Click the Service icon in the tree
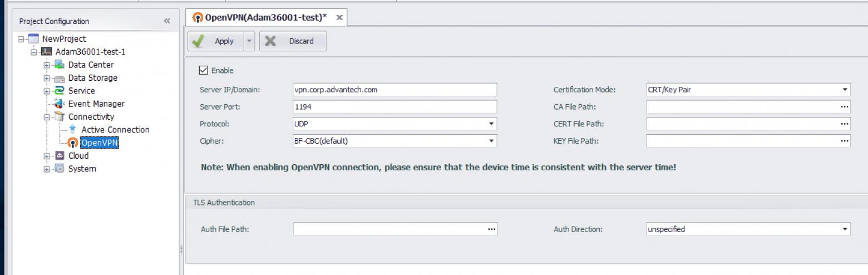This screenshot has width=868, height=275. click(x=59, y=91)
